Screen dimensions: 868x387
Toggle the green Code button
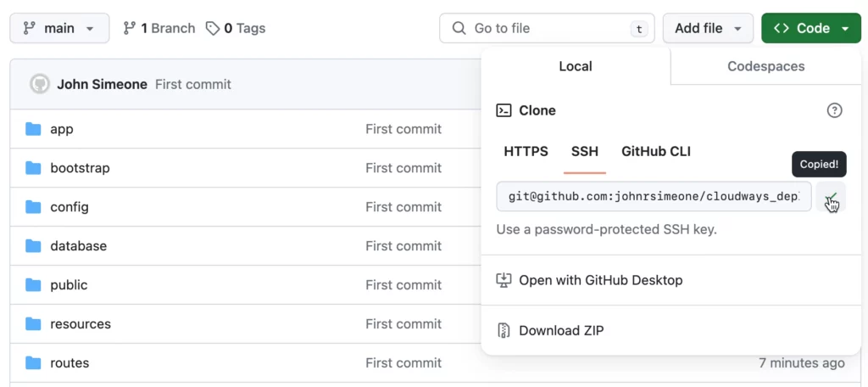(811, 28)
